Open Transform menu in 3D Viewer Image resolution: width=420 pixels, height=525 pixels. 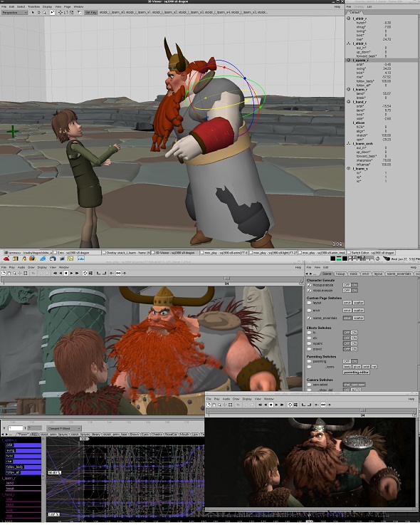click(33, 6)
